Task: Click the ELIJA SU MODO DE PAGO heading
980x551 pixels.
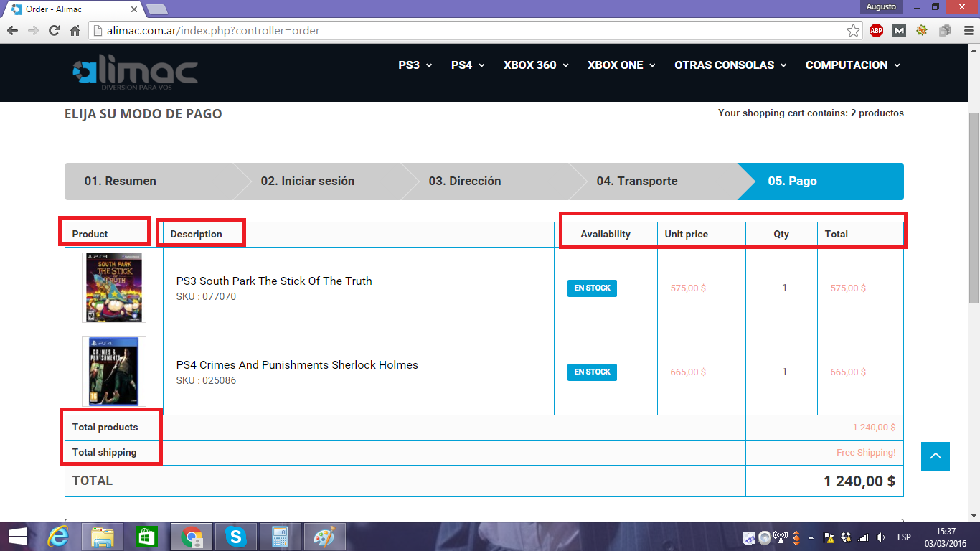Action: [143, 113]
